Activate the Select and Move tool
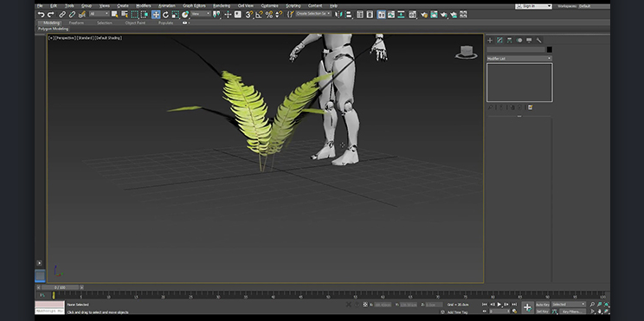This screenshot has width=644, height=321. (x=156, y=15)
